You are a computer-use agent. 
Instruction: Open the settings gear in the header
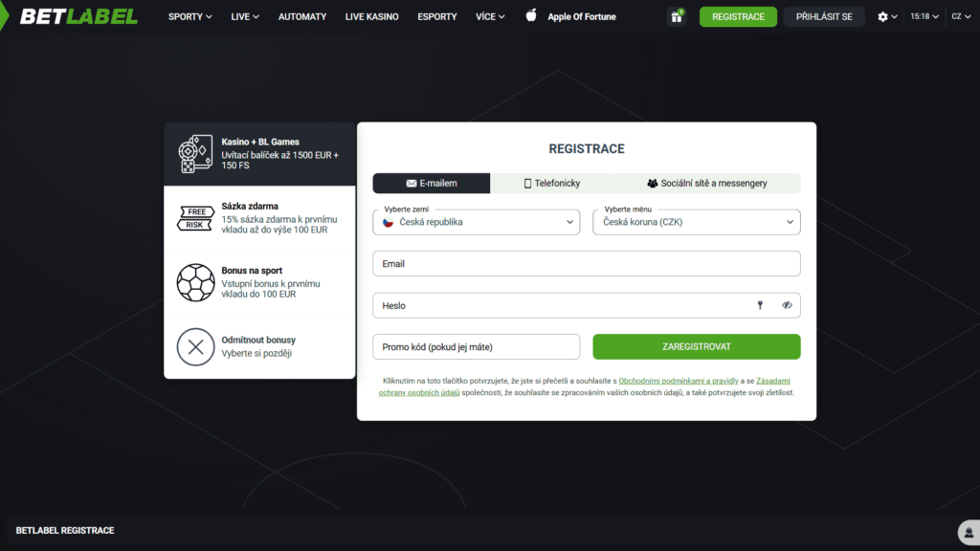pyautogui.click(x=882, y=16)
